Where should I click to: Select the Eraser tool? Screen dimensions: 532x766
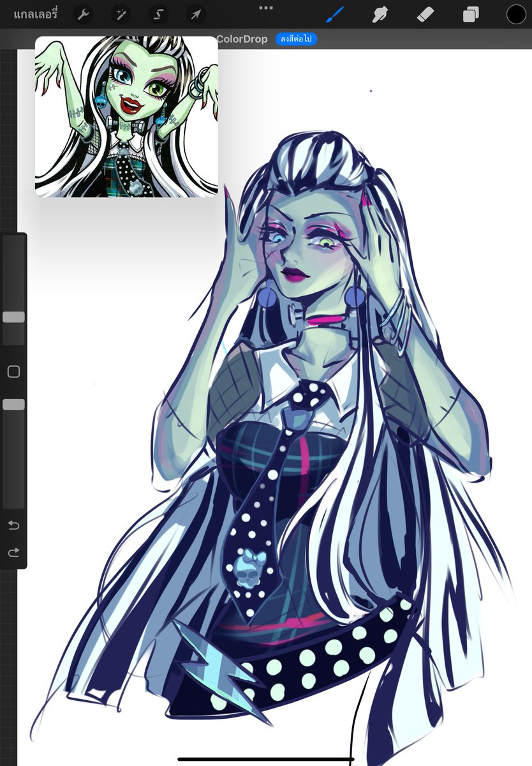[x=425, y=14]
